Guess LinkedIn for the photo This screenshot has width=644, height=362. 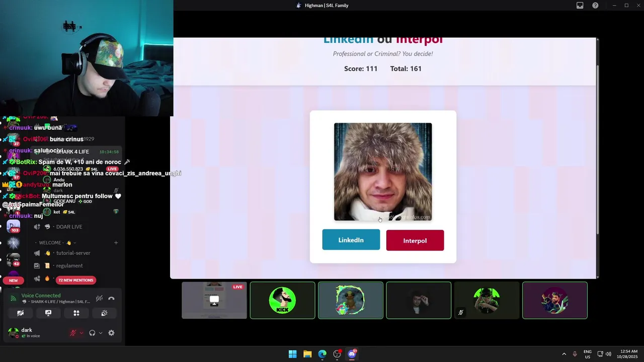(351, 240)
